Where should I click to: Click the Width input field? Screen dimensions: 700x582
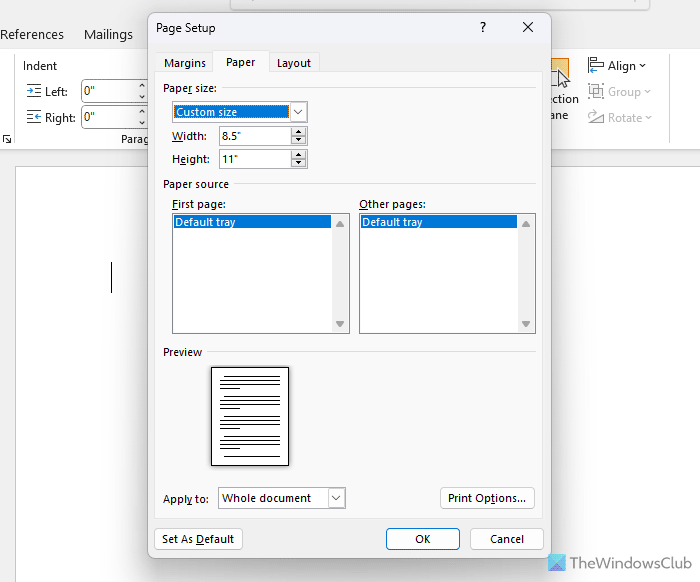point(255,136)
